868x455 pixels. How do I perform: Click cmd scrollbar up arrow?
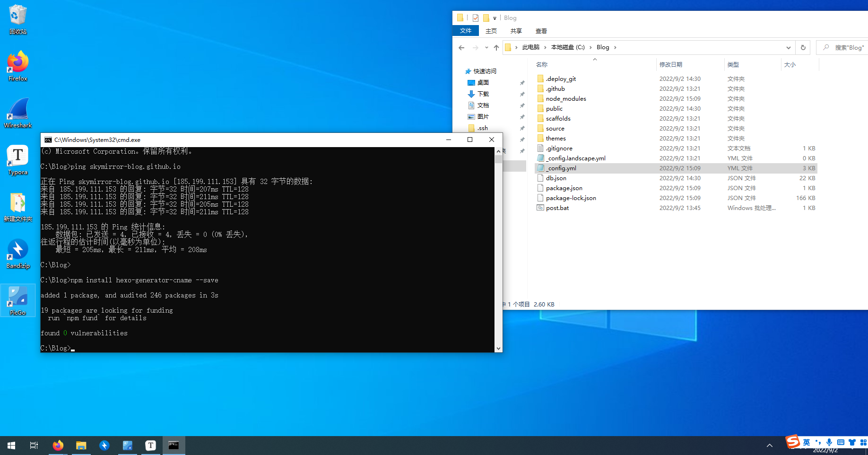pos(498,151)
